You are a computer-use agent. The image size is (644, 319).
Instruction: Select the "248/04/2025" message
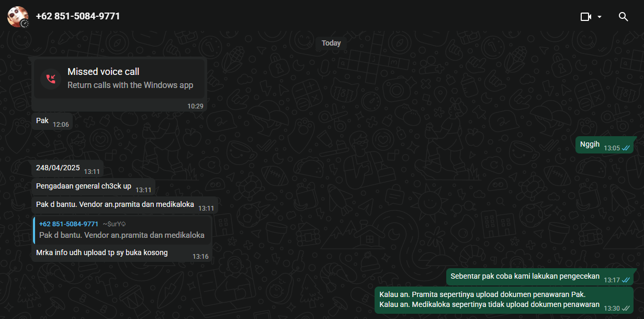[58, 168]
